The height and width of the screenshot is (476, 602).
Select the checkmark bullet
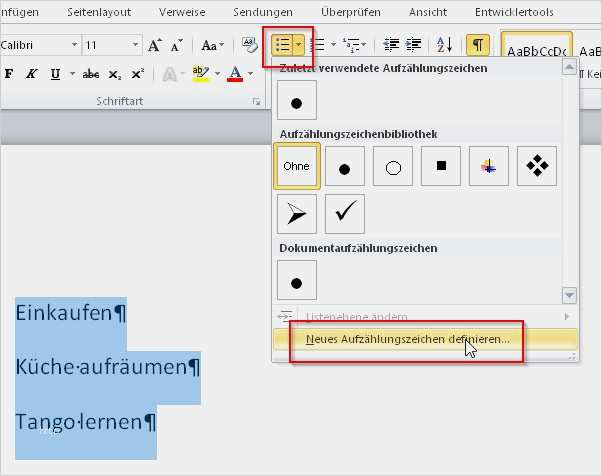345,214
